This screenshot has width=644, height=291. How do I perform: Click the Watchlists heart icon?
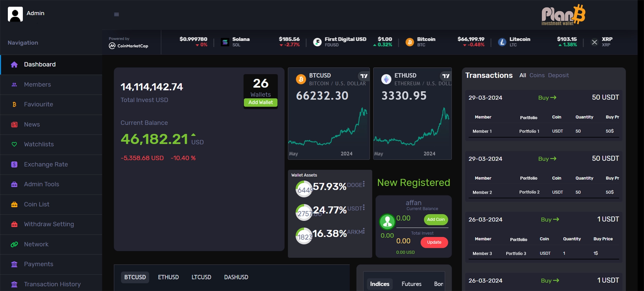tap(14, 144)
